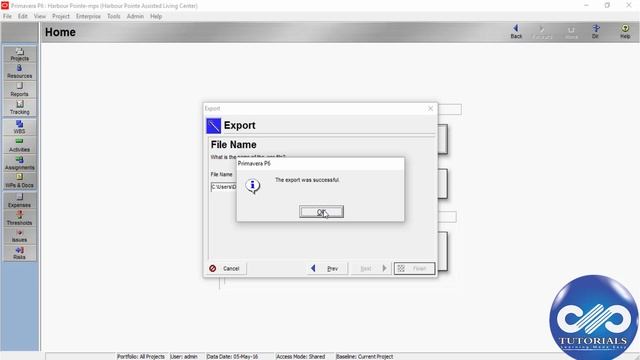Image resolution: width=640 pixels, height=360 pixels.
Task: Click the Dir toolbar icon
Action: pos(596,31)
